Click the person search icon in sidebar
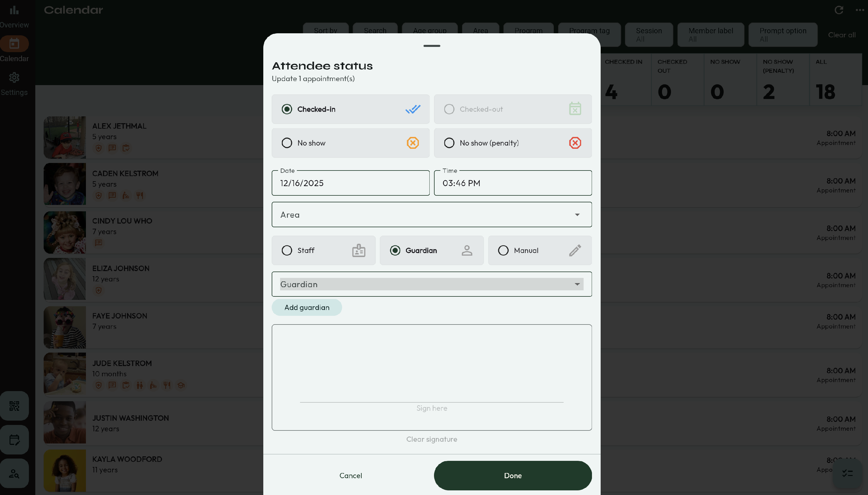Screen dimensions: 868x495 (x=14, y=473)
